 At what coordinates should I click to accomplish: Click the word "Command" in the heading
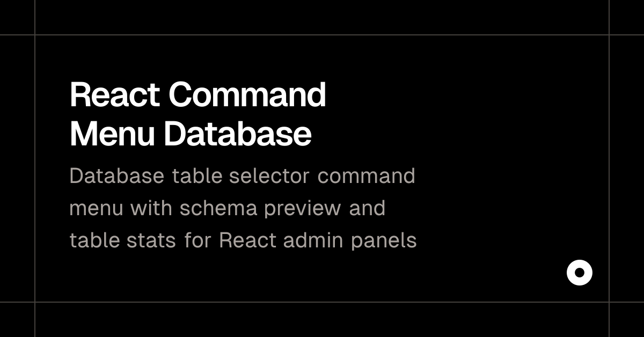(247, 95)
